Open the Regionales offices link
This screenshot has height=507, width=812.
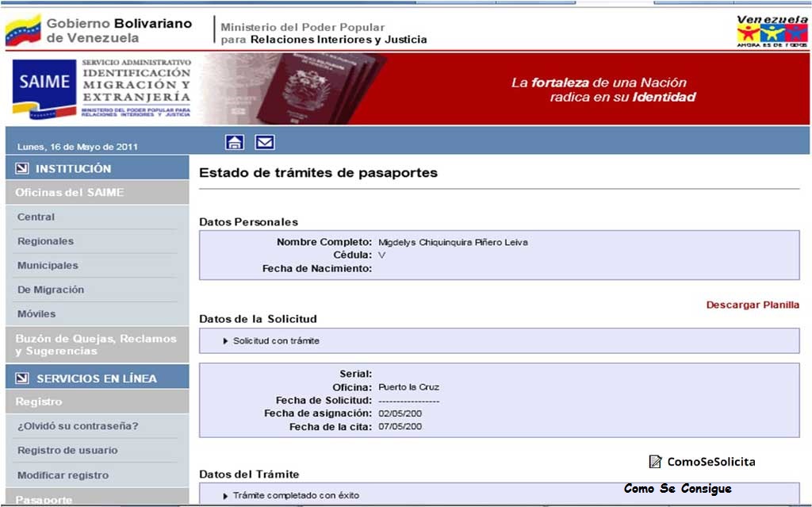(45, 241)
